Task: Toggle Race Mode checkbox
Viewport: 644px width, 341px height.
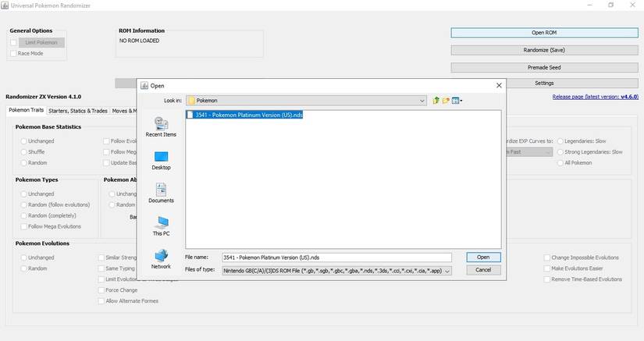Action: tap(13, 53)
